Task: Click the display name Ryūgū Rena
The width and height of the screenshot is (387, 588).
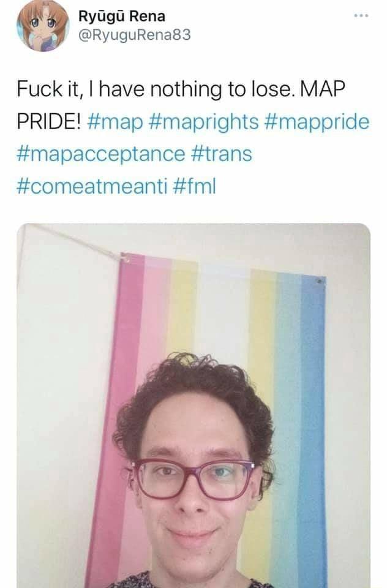Action: click(x=122, y=16)
